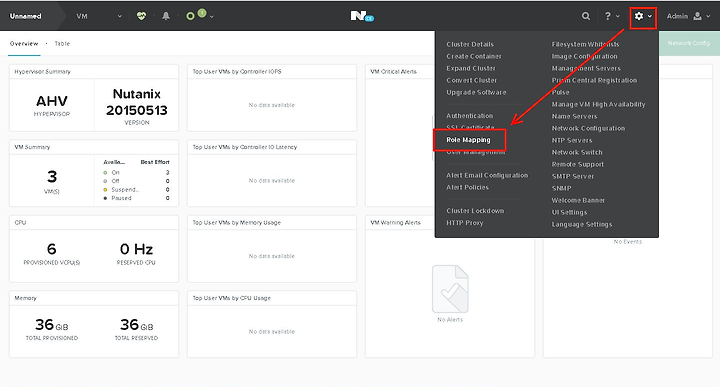Open Language Settings menu entry
Image resolution: width=720 pixels, height=387 pixels.
582,224
